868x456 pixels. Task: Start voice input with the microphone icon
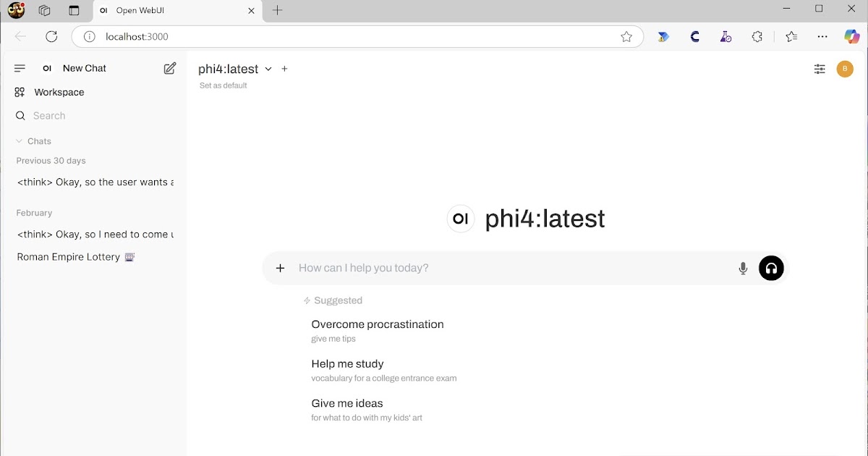click(743, 269)
